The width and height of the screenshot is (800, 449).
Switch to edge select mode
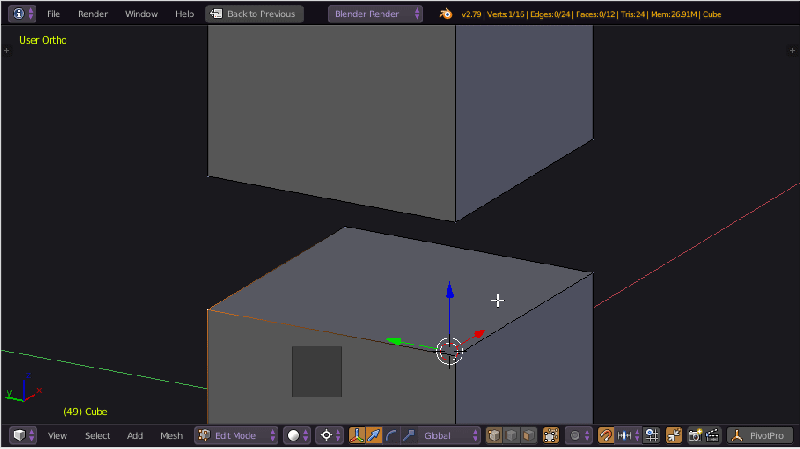pos(511,435)
